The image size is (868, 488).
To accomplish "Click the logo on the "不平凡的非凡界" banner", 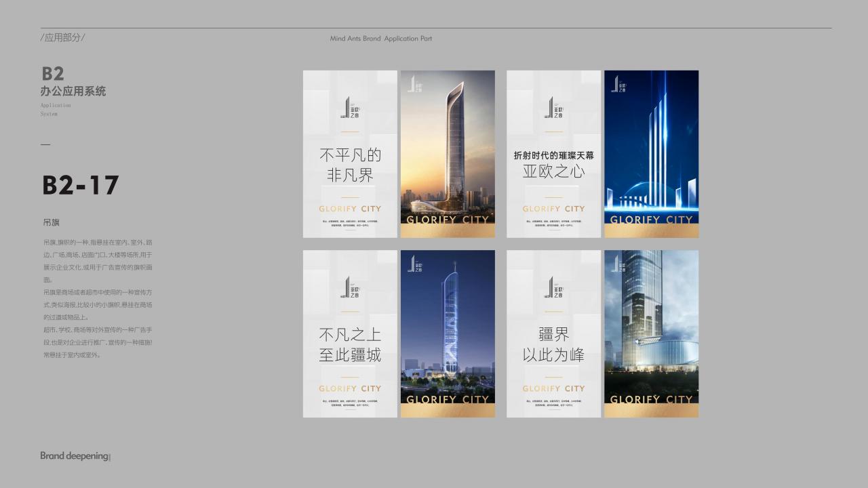I will [x=350, y=107].
